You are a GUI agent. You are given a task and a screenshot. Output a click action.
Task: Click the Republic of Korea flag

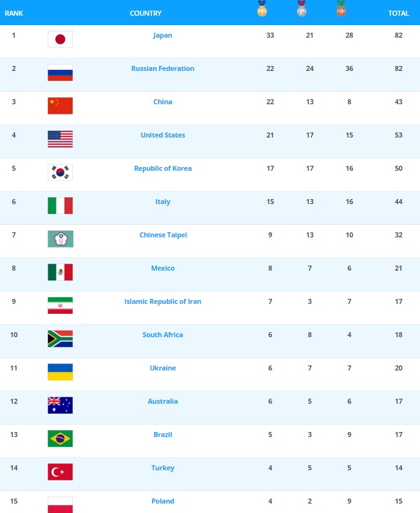click(60, 173)
